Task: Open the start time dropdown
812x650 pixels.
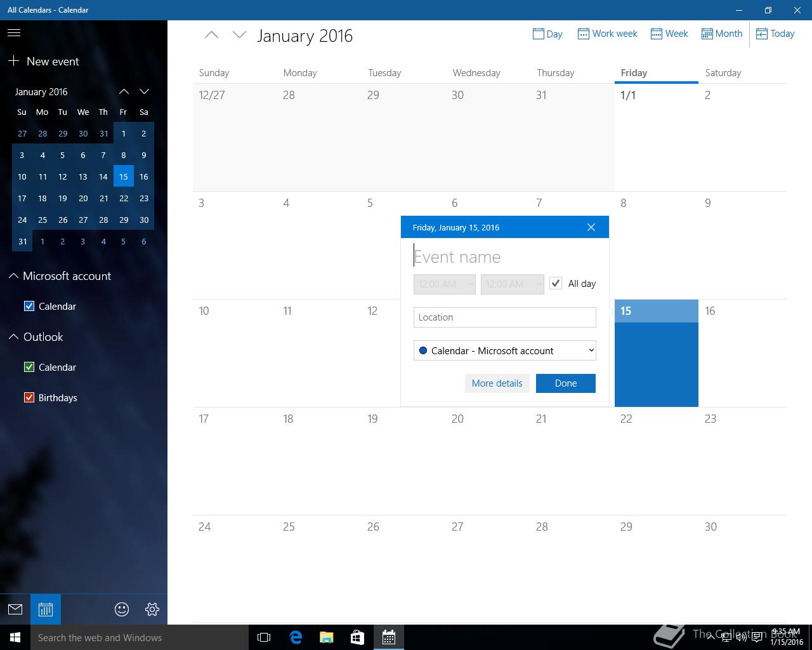Action: pos(445,284)
